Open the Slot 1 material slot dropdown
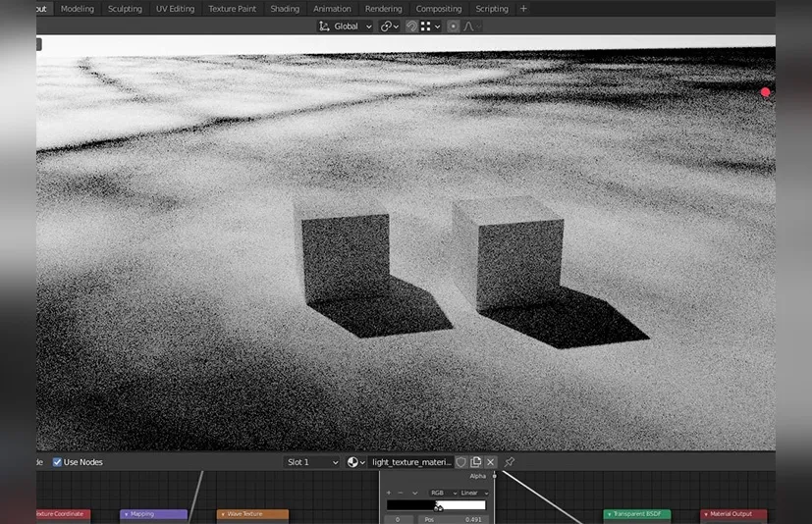 pos(312,462)
